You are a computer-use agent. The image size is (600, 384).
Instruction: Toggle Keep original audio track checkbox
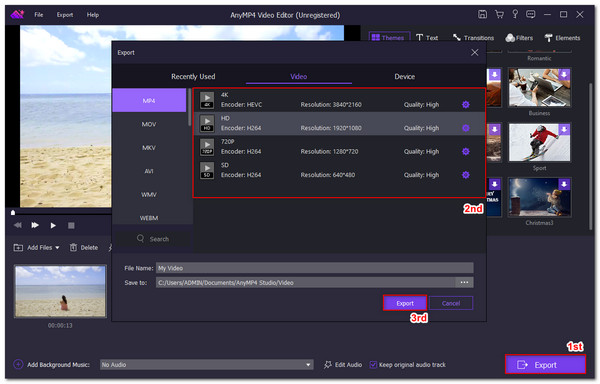[373, 364]
